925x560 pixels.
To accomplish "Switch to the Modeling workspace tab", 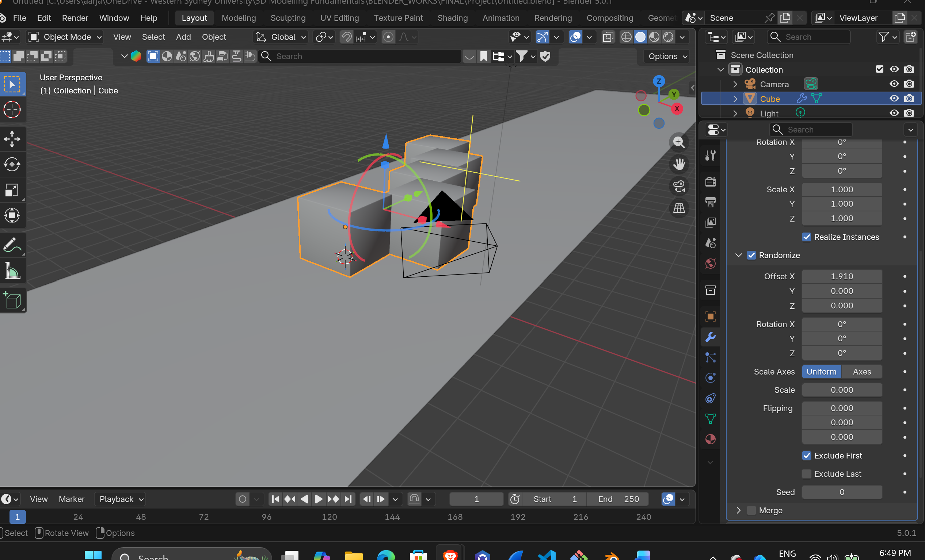I will click(x=239, y=18).
